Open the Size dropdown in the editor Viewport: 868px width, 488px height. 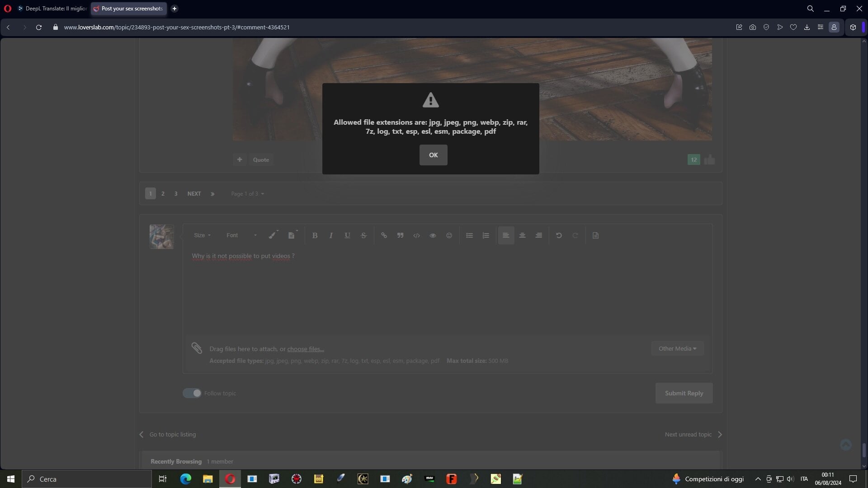(x=202, y=235)
